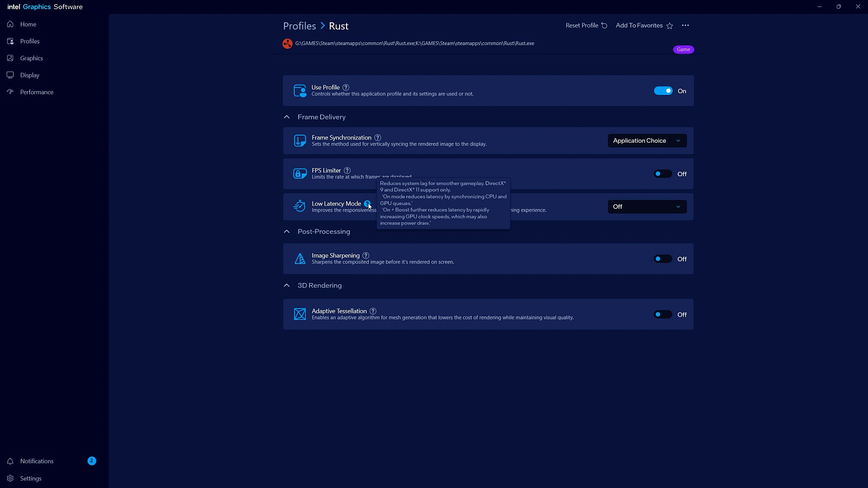
Task: Open Profiles in the sidebar
Action: pos(30,41)
